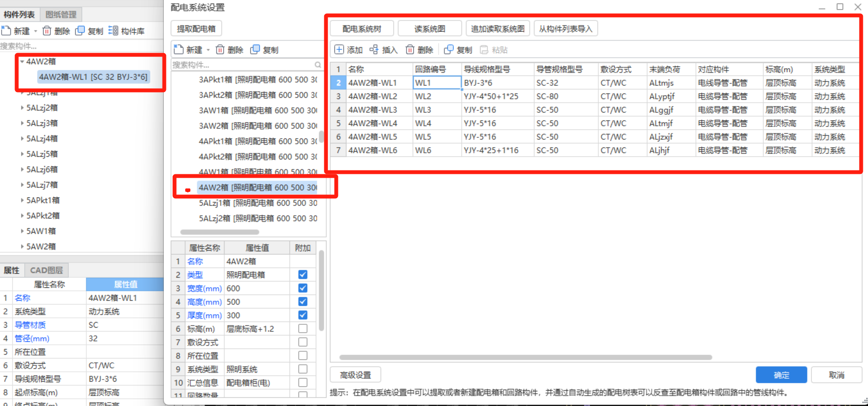The height and width of the screenshot is (406, 868).
Task: Click the 删除 icon above circuit table
Action: (410, 50)
